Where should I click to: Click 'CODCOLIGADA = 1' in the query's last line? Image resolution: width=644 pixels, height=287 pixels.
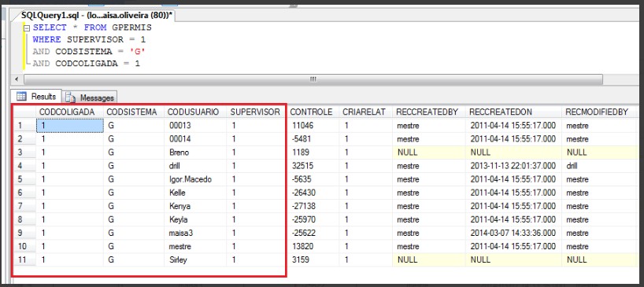pyautogui.click(x=98, y=64)
